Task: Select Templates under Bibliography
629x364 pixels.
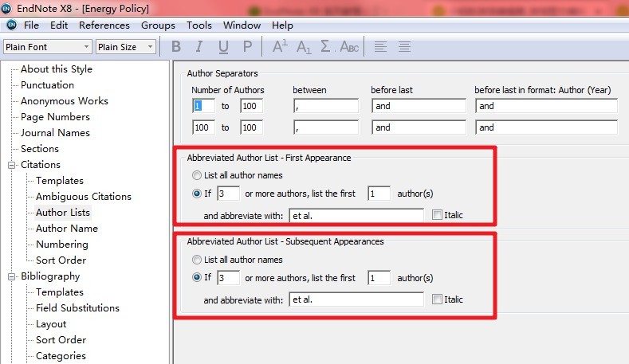Action: tap(60, 292)
